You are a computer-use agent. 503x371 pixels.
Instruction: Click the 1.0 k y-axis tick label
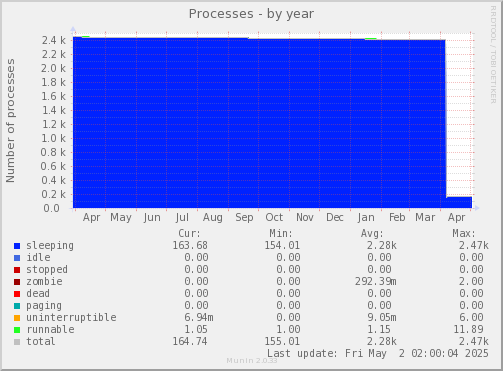point(53,138)
